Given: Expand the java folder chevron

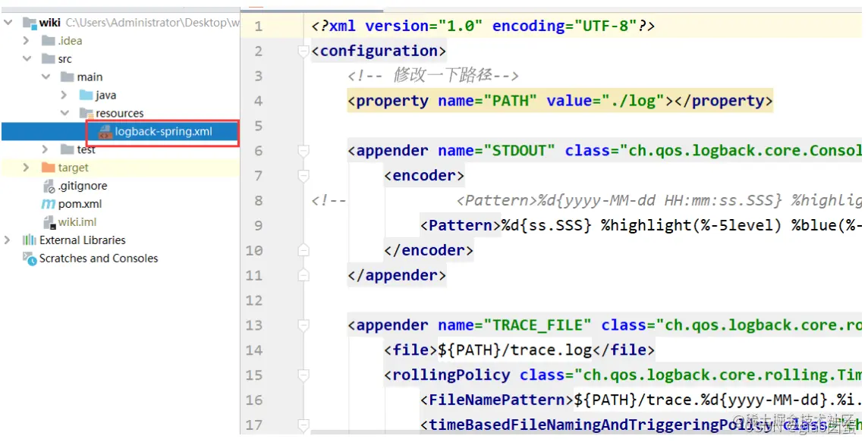Looking at the screenshot, I should click(64, 96).
